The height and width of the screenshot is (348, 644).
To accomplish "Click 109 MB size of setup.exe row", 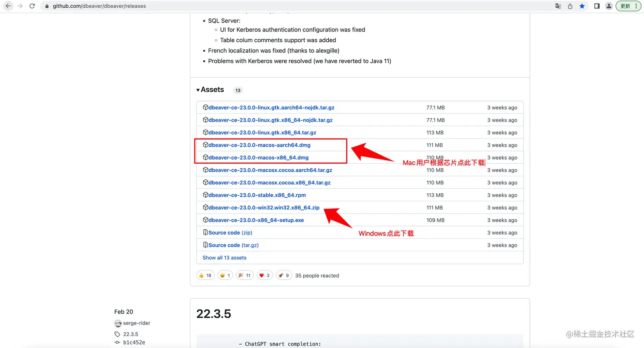I will (x=436, y=220).
